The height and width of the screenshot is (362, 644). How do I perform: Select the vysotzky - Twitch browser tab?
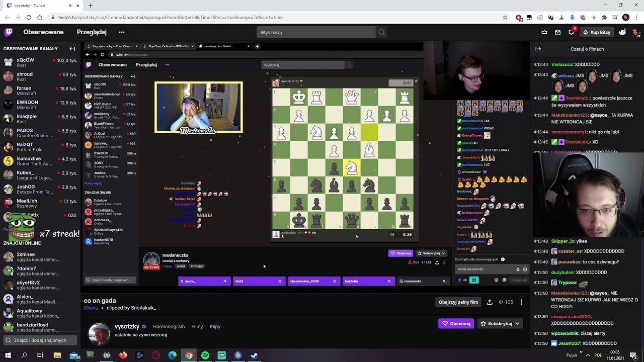click(42, 6)
